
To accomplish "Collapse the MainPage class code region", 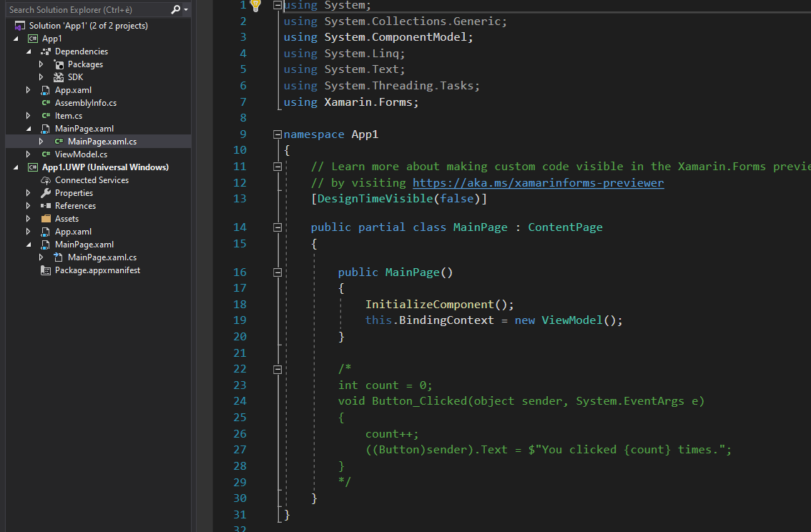I will click(x=277, y=227).
